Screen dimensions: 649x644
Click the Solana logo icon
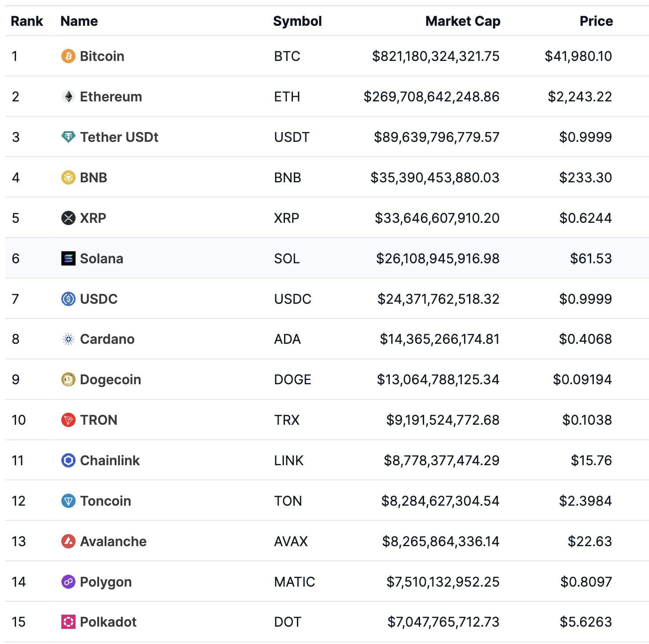point(68,258)
